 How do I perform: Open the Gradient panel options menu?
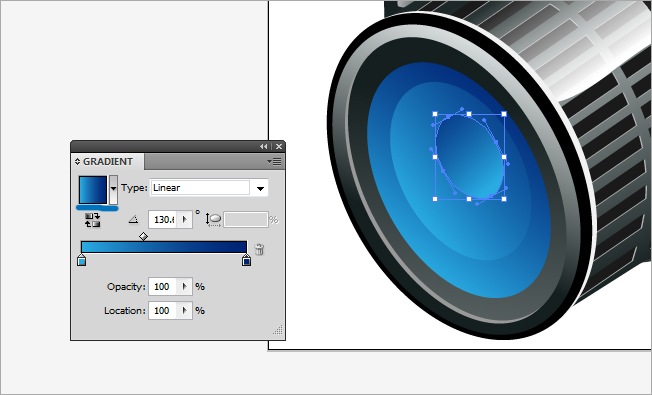274,161
